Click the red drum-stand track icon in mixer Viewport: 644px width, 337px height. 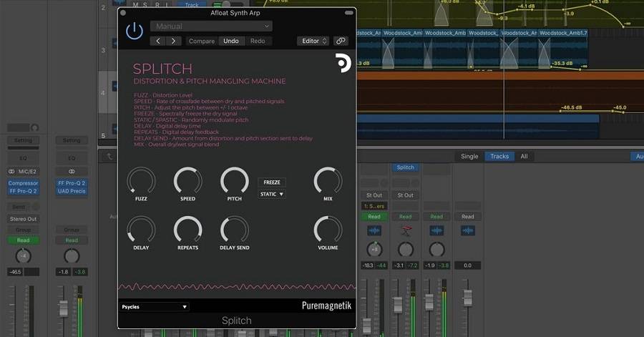(x=406, y=230)
